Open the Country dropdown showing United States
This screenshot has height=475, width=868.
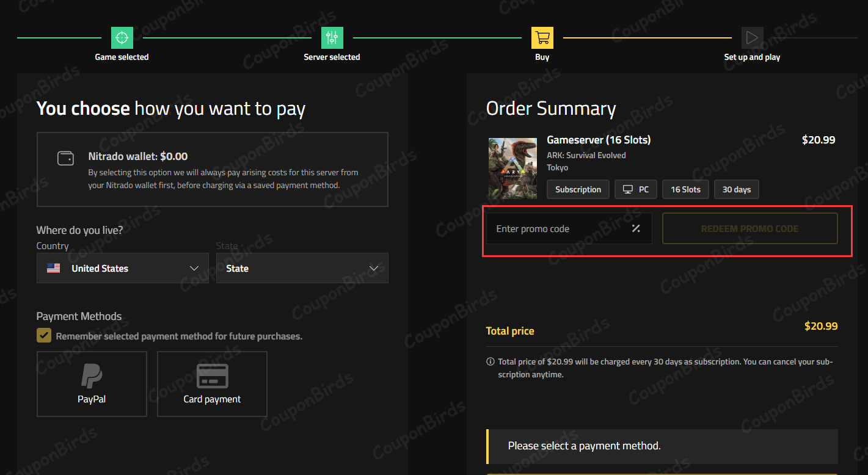[x=123, y=269]
